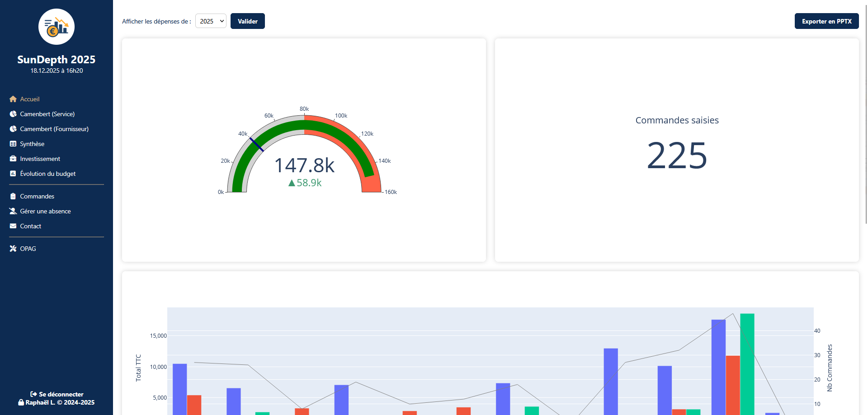Click the tools icon beside OPAG

[13, 249]
